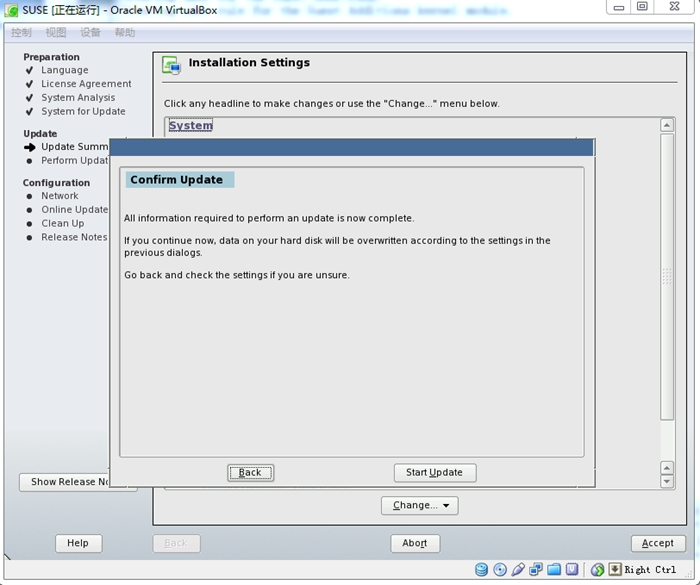Click the SUSE VirtualBox title bar icon
Viewport: 700px width, 585px height.
(x=11, y=10)
